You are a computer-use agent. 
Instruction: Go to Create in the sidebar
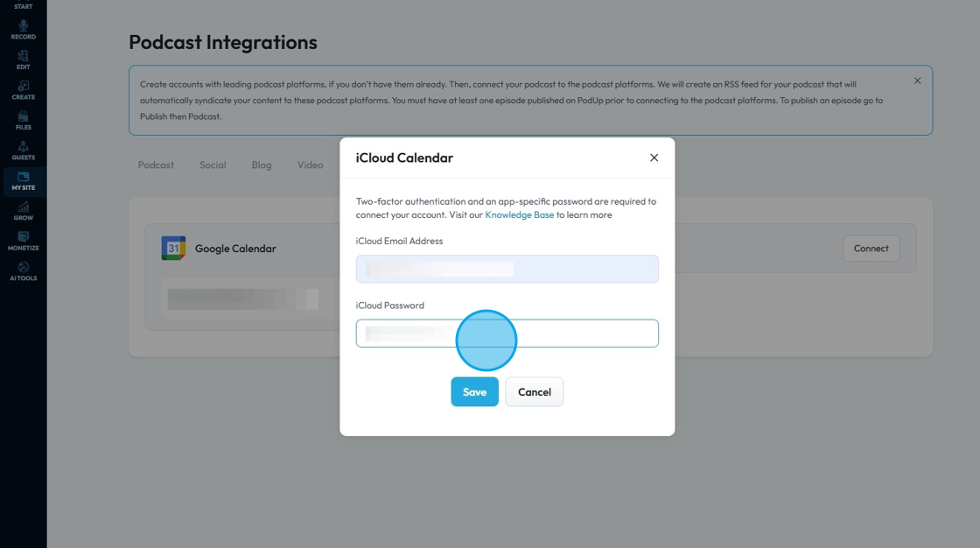24,90
